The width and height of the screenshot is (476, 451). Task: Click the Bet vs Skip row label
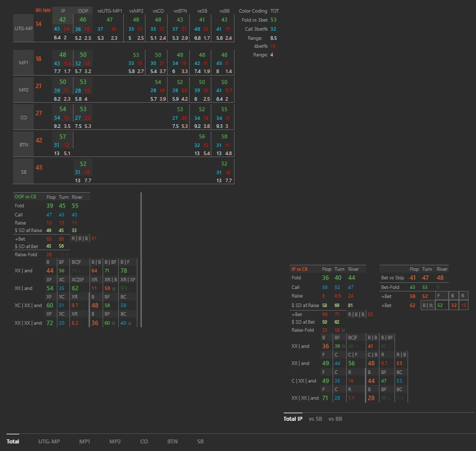tap(392, 278)
